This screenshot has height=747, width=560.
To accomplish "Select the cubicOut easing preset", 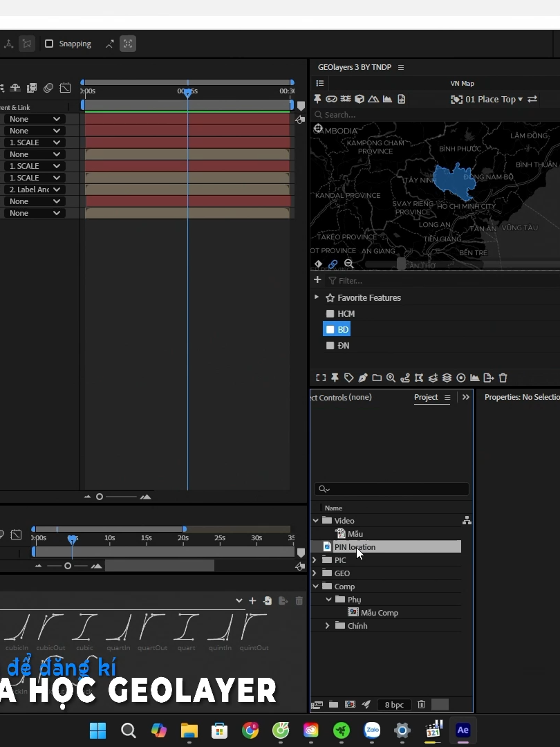I will [50, 631].
